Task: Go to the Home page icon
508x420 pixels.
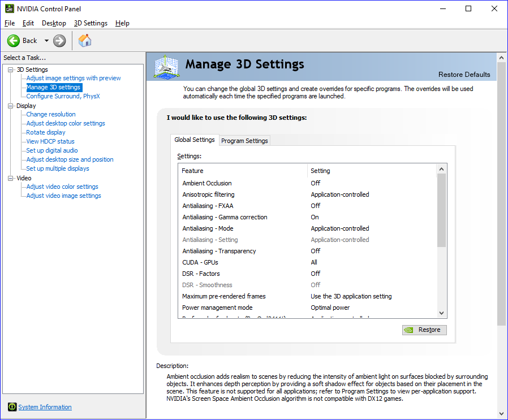Action: coord(85,41)
